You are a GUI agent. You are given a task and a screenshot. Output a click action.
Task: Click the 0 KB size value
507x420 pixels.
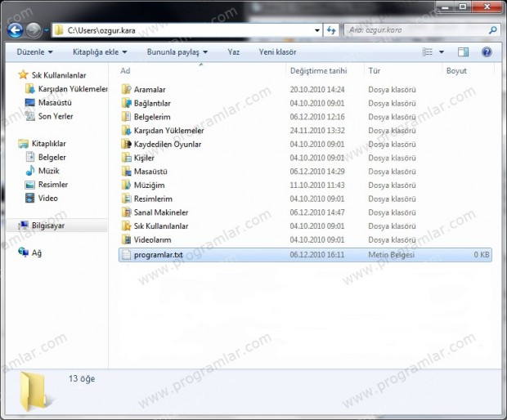click(x=482, y=255)
